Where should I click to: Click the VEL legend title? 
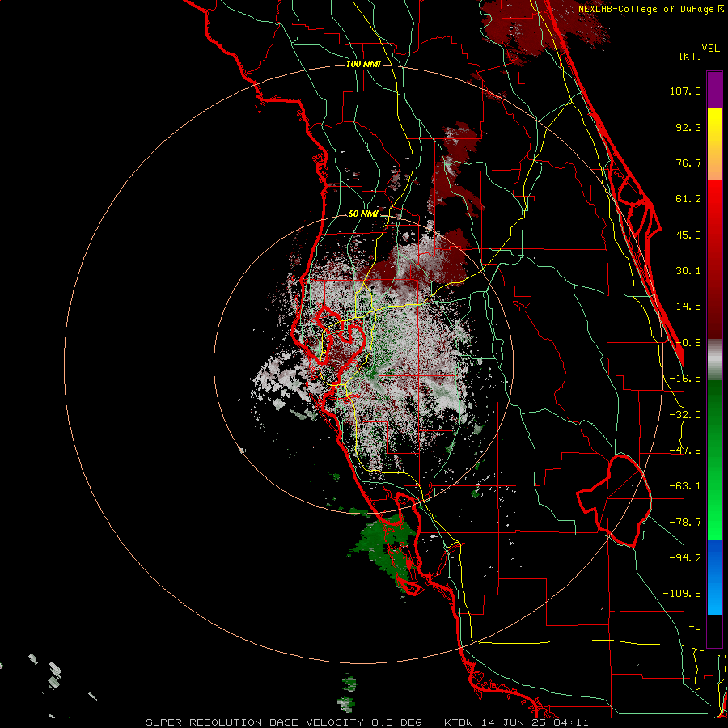tap(711, 49)
